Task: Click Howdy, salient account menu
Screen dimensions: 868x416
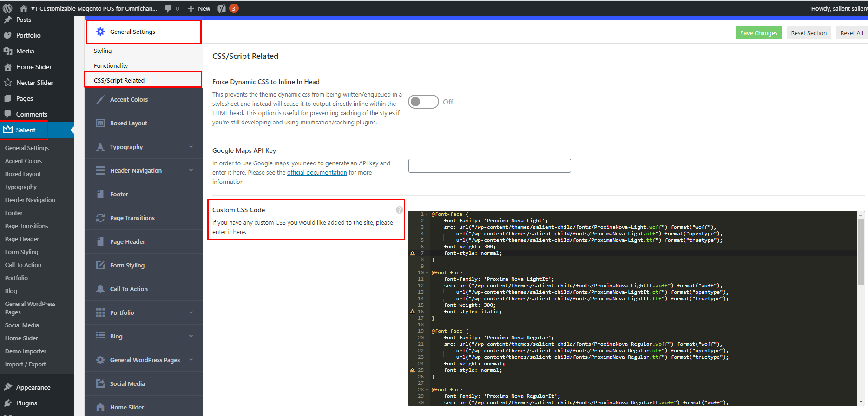Action: (839, 8)
